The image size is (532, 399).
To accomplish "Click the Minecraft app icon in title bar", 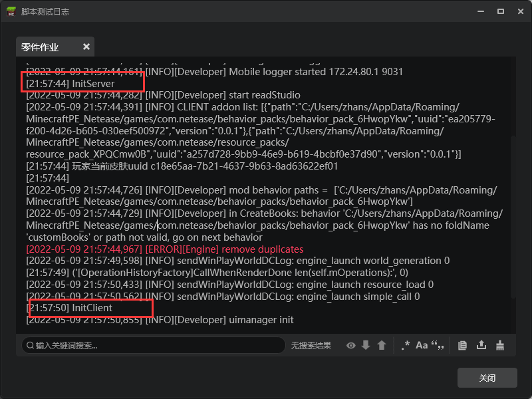I will [x=12, y=11].
